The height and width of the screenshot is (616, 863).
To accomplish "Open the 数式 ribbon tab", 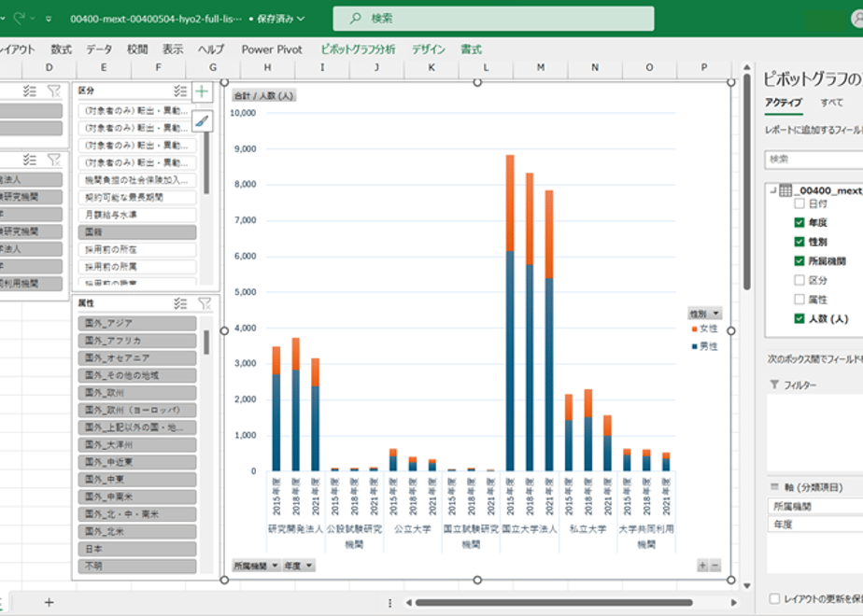I will click(61, 49).
